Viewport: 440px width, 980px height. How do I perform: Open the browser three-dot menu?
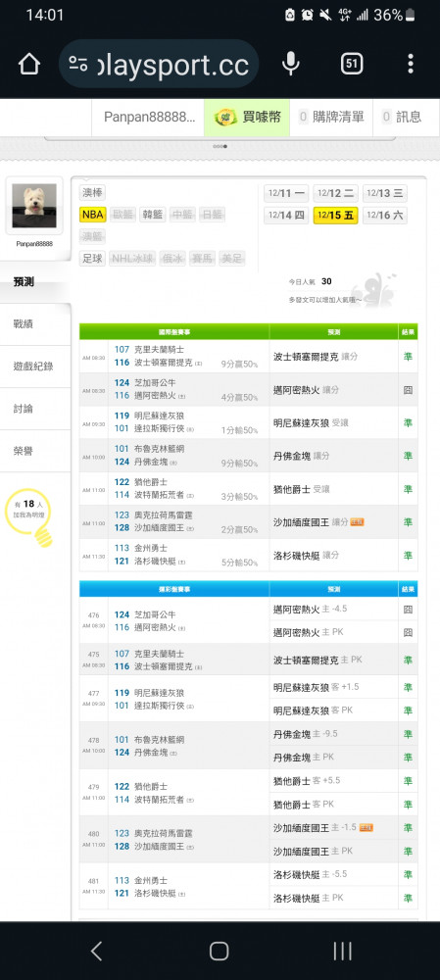click(x=410, y=64)
